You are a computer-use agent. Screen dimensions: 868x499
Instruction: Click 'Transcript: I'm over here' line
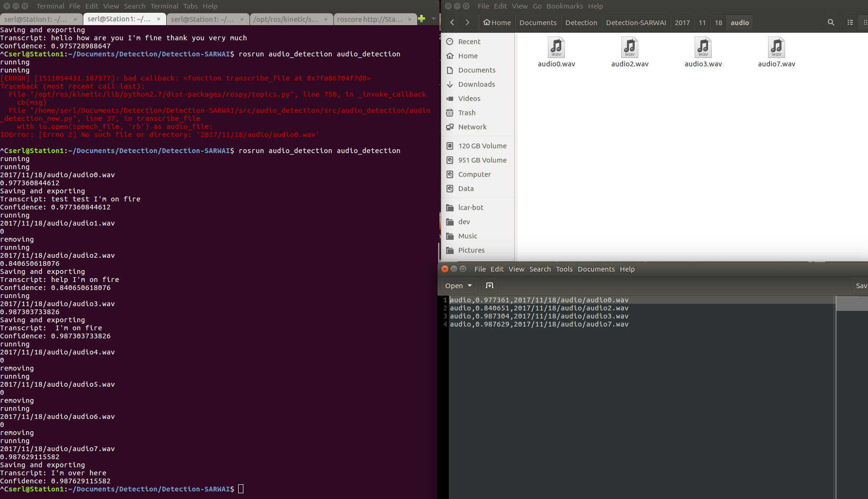click(53, 473)
